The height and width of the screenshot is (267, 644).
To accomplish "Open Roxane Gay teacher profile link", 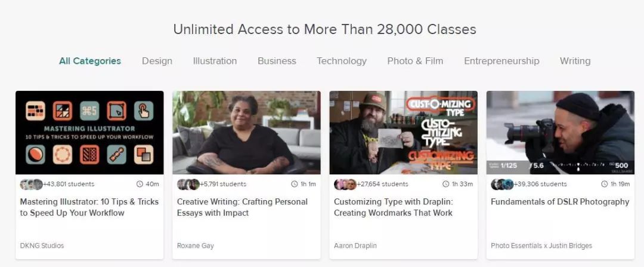I will (x=196, y=245).
